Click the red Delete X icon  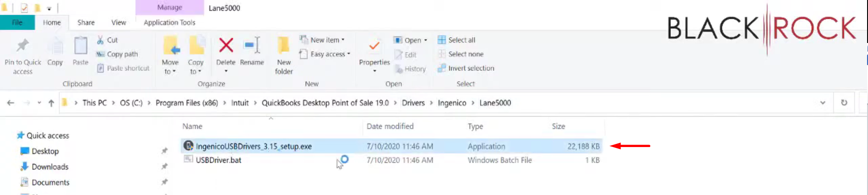pyautogui.click(x=226, y=45)
